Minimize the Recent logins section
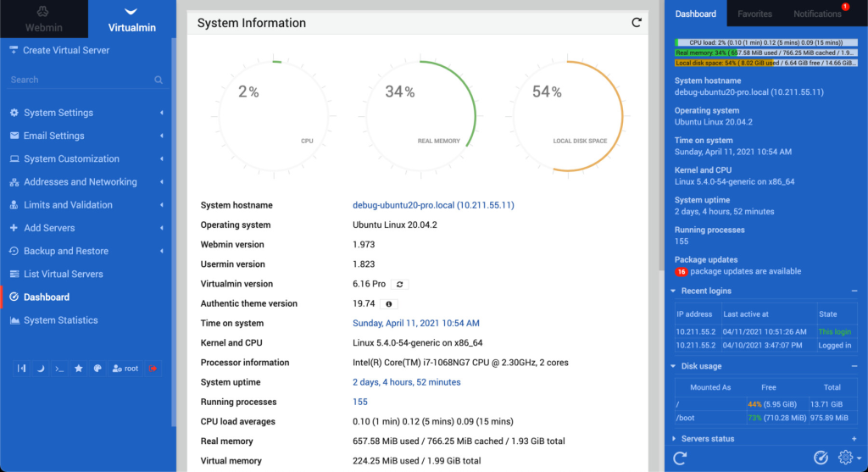Image resolution: width=868 pixels, height=472 pixels. click(854, 291)
